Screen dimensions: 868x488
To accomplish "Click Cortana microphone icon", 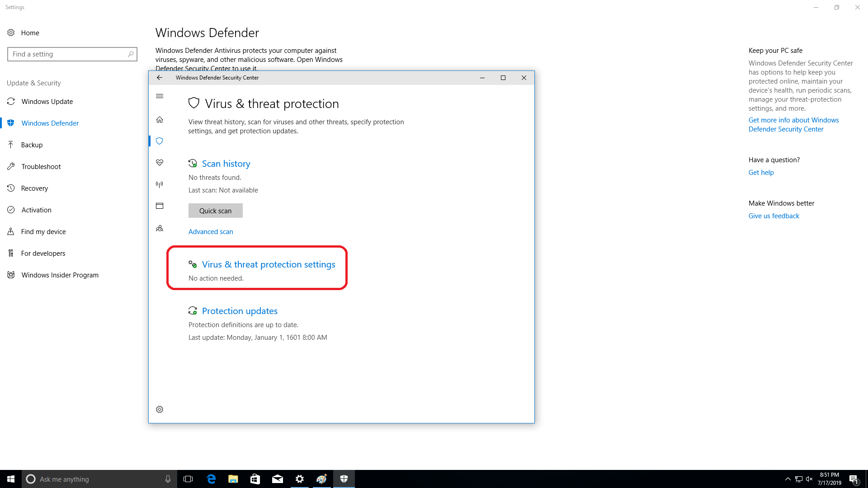I will pos(168,479).
